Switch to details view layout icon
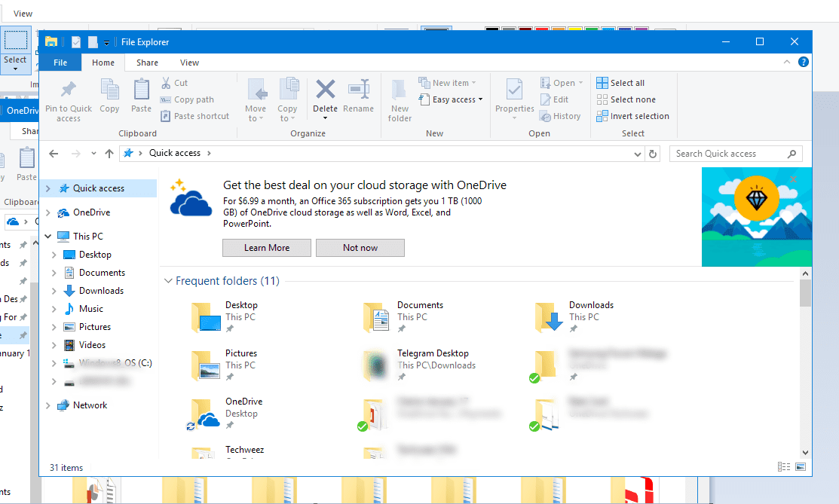Viewport: 839px width, 504px height. tap(784, 467)
